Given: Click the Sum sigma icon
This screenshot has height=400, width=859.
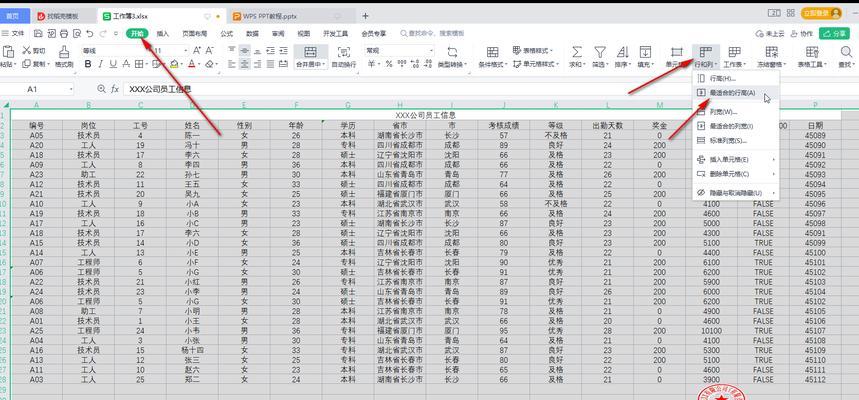Looking at the screenshot, I should (x=577, y=52).
